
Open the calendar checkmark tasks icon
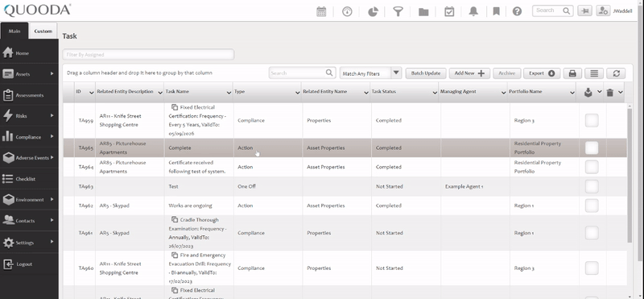pos(449,11)
